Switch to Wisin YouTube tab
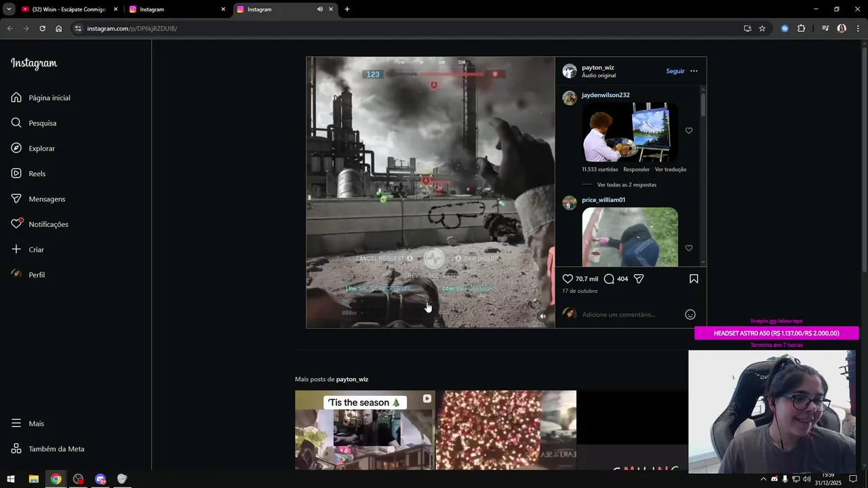868x488 pixels. point(69,9)
